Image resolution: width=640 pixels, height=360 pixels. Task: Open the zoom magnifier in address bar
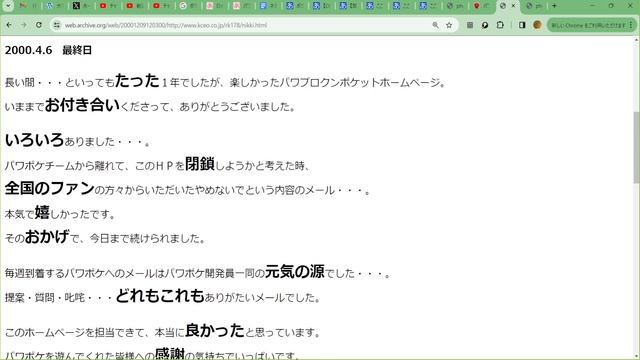point(435,25)
